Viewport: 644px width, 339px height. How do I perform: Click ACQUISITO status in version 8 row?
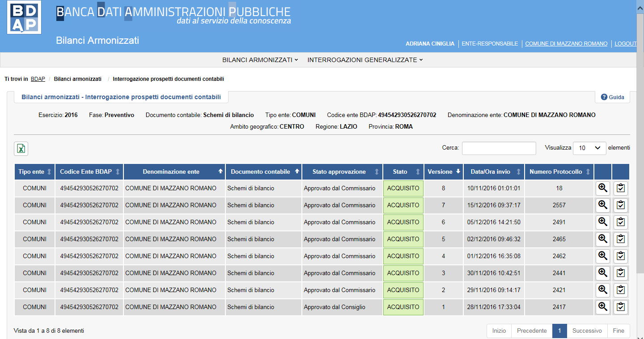403,188
